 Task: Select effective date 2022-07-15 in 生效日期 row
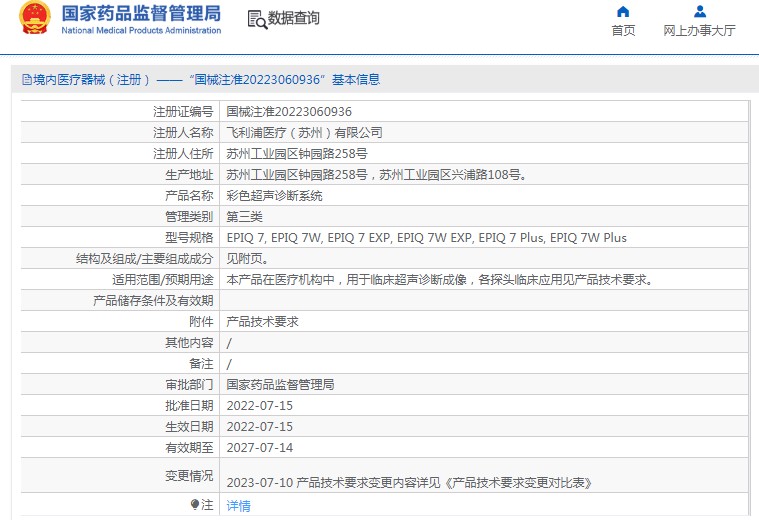[259, 427]
